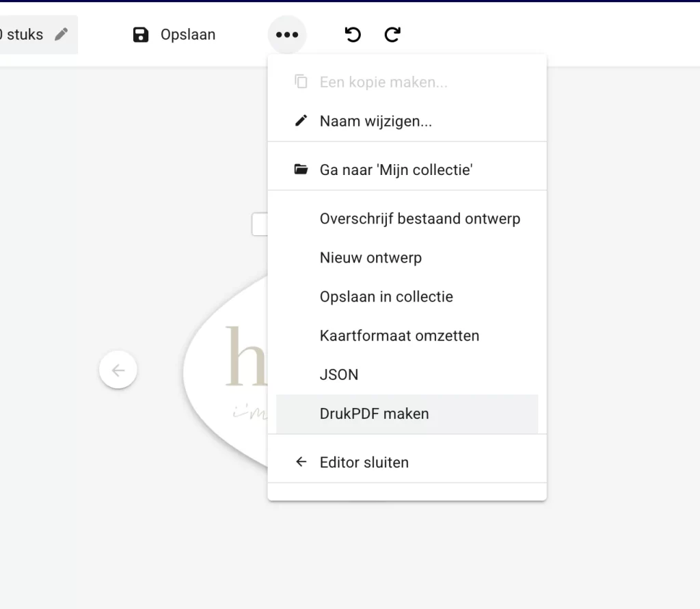Click the 'Naam wijzigen...' text label
The image size is (700, 609).
coord(376,121)
